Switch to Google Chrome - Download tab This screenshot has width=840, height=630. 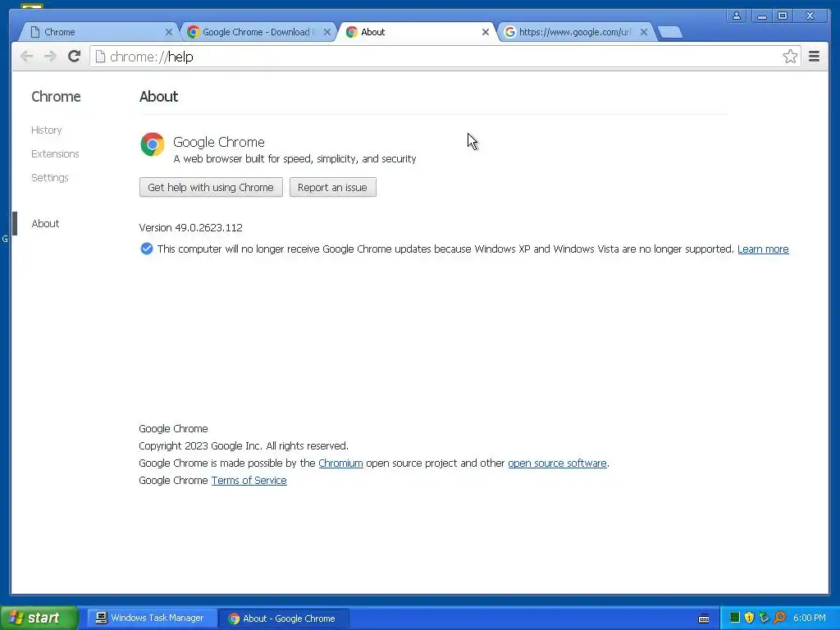pos(256,32)
